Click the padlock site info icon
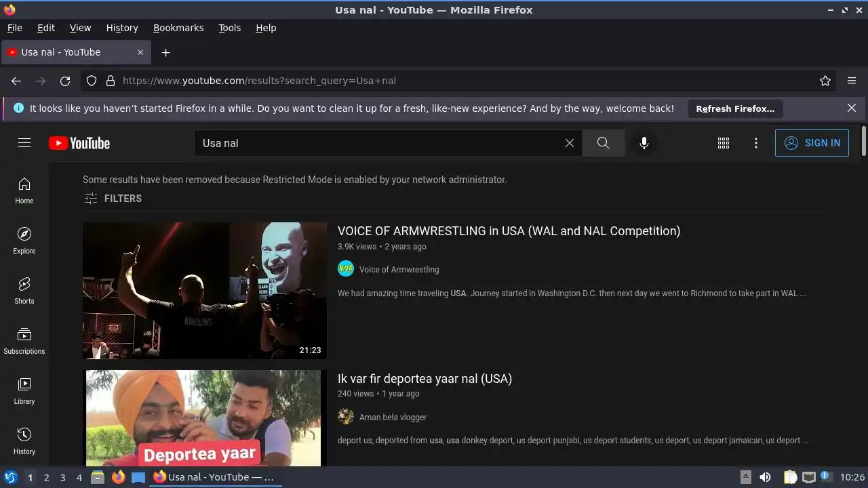 click(x=111, y=81)
